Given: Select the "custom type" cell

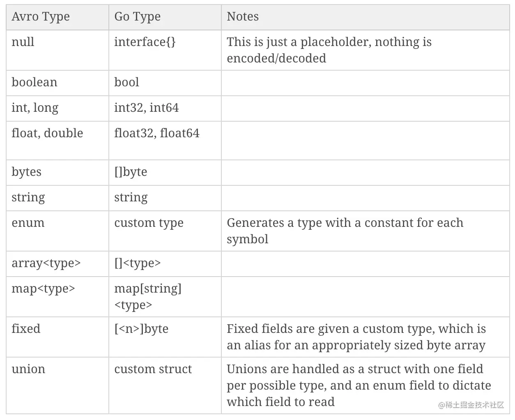Looking at the screenshot, I should (149, 223).
